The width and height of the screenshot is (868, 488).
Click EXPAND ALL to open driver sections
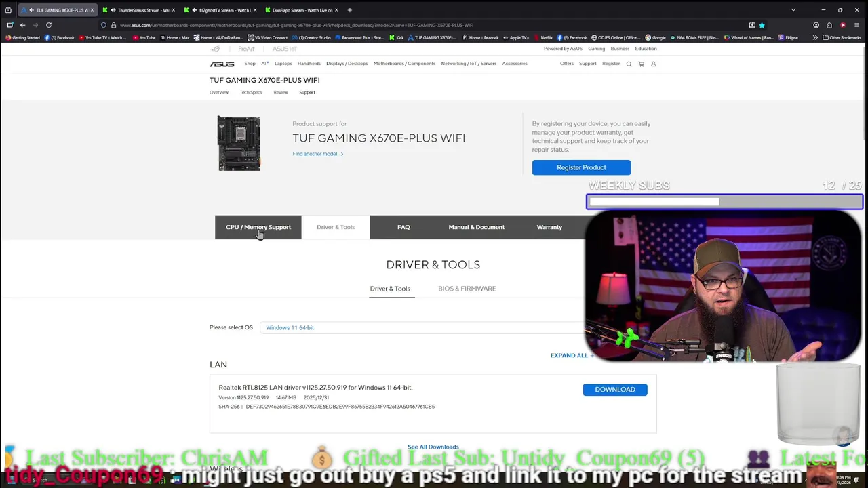pos(572,355)
